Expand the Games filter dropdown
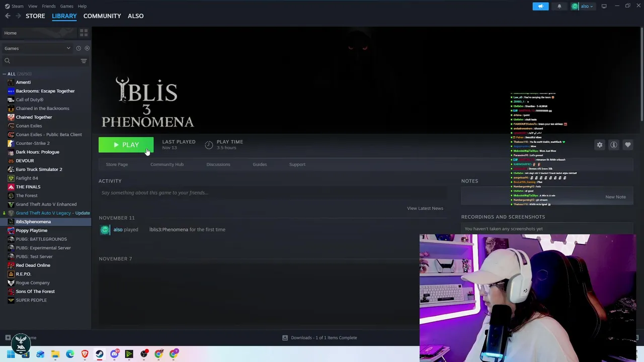 (x=37, y=48)
